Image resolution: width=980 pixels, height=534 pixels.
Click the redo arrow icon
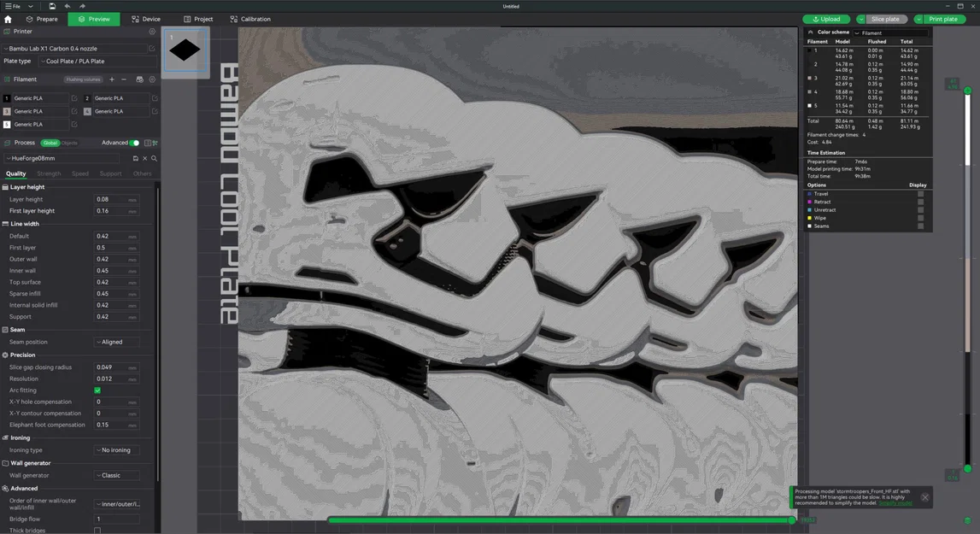(82, 6)
